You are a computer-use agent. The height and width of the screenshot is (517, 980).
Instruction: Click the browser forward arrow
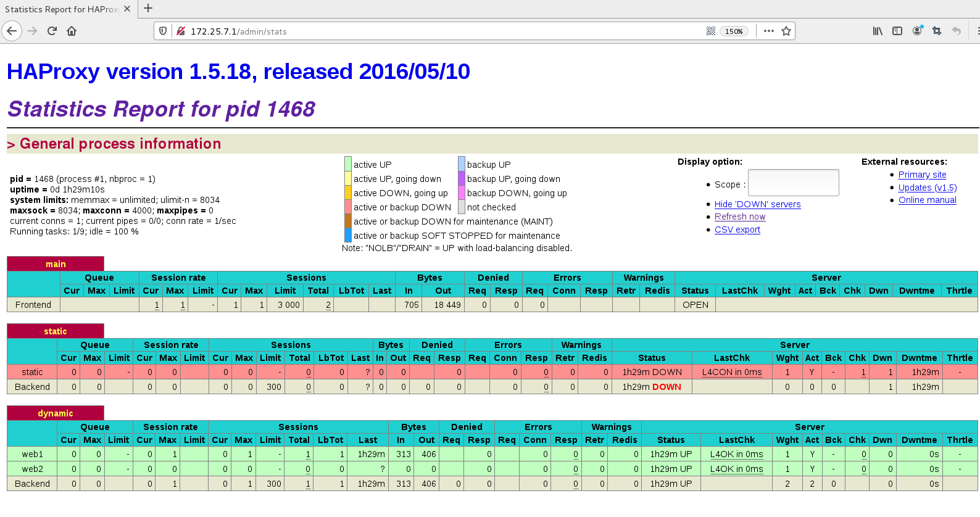click(x=33, y=31)
